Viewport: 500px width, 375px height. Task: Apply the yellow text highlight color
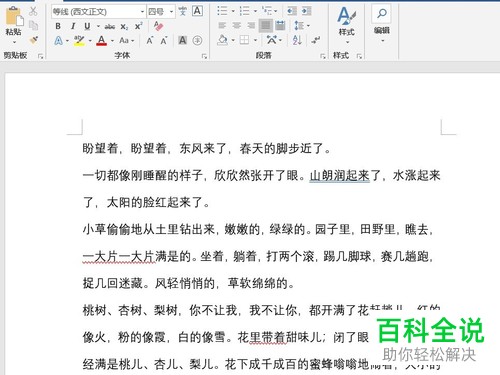79,41
